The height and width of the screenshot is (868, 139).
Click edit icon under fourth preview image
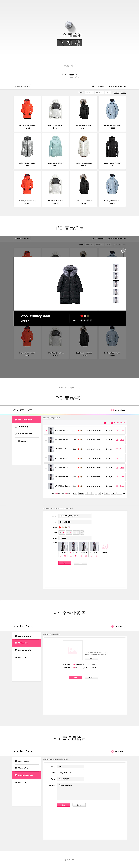[92, 556]
